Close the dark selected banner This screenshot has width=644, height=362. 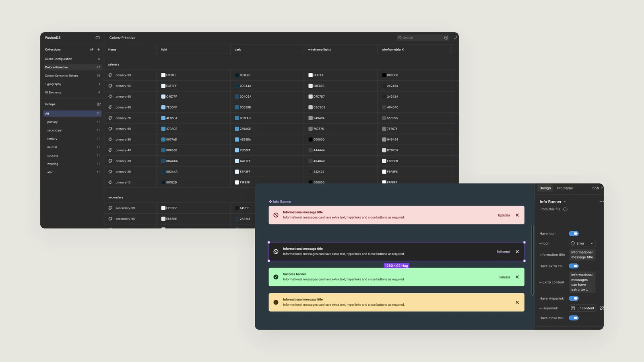click(517, 252)
